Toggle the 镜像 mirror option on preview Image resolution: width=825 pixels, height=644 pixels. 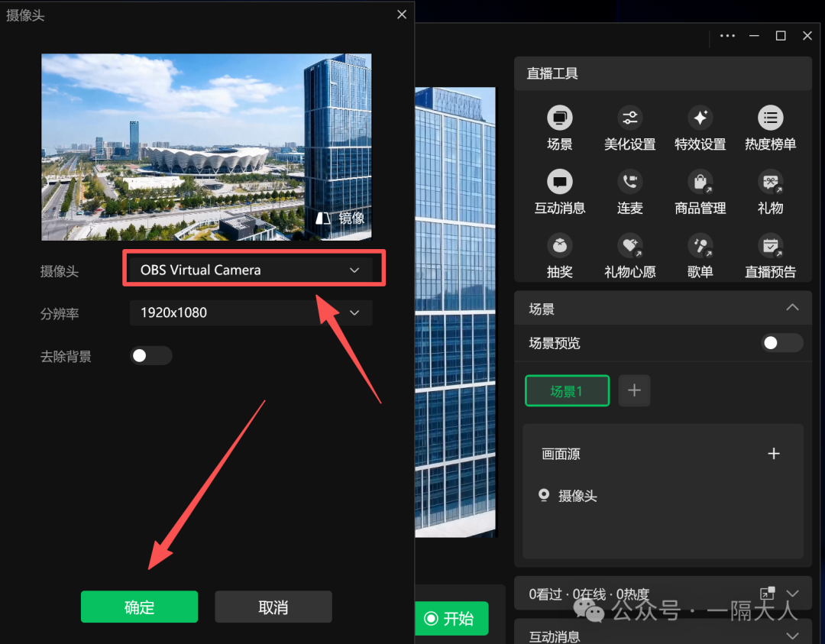click(341, 218)
